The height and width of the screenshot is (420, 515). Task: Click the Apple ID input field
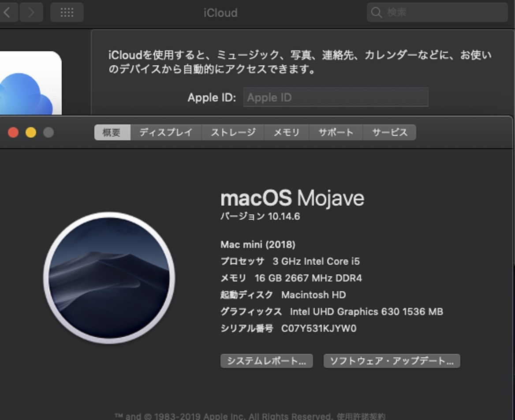click(336, 97)
